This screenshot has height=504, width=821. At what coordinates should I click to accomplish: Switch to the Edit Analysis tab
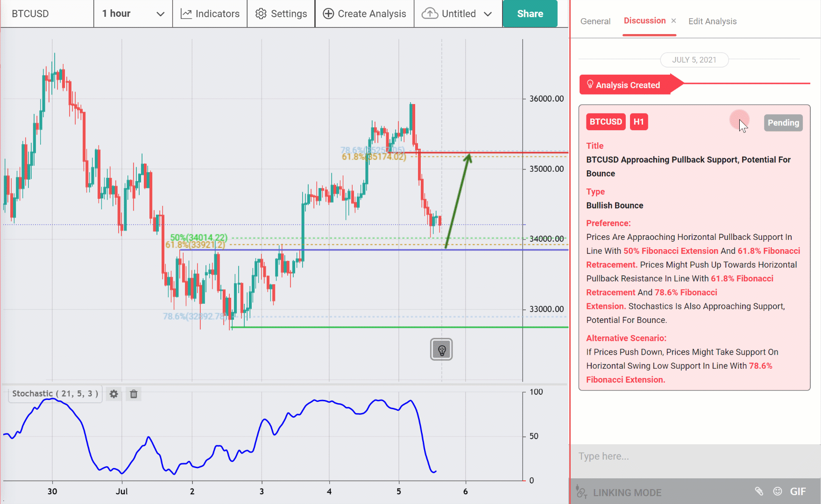(712, 21)
